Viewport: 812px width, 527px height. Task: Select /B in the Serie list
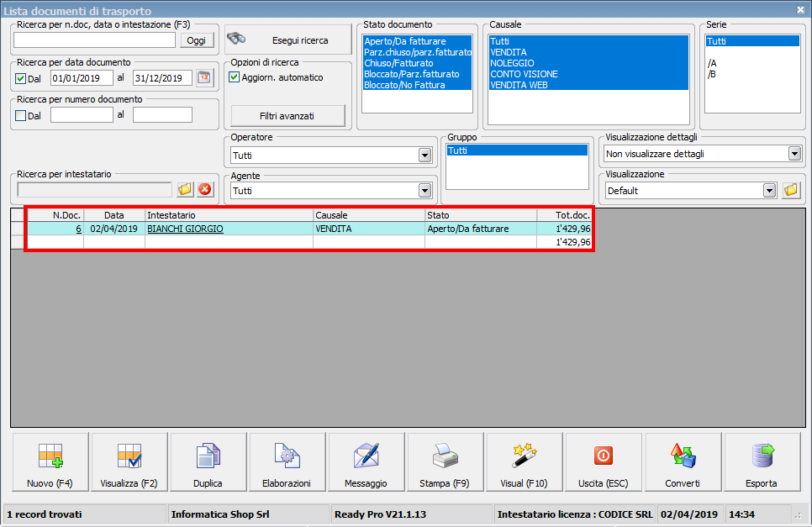(x=752, y=74)
